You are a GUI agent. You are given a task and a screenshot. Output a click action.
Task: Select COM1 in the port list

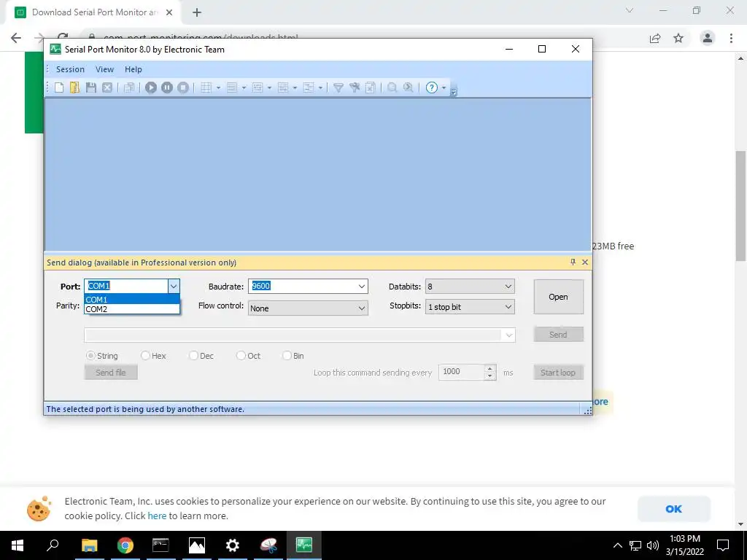pos(132,300)
